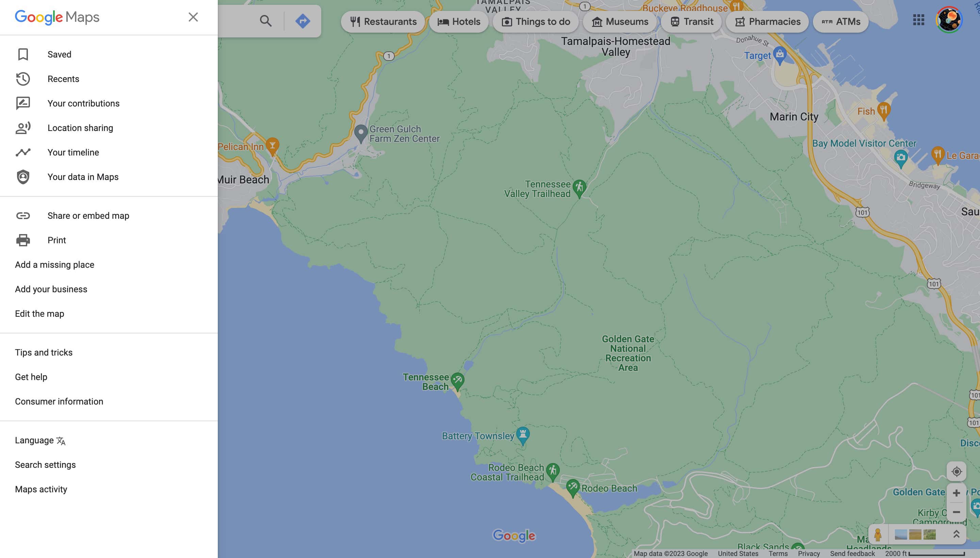The image size is (980, 558).
Task: Click the map imagery thumbnails strip
Action: [x=915, y=534]
